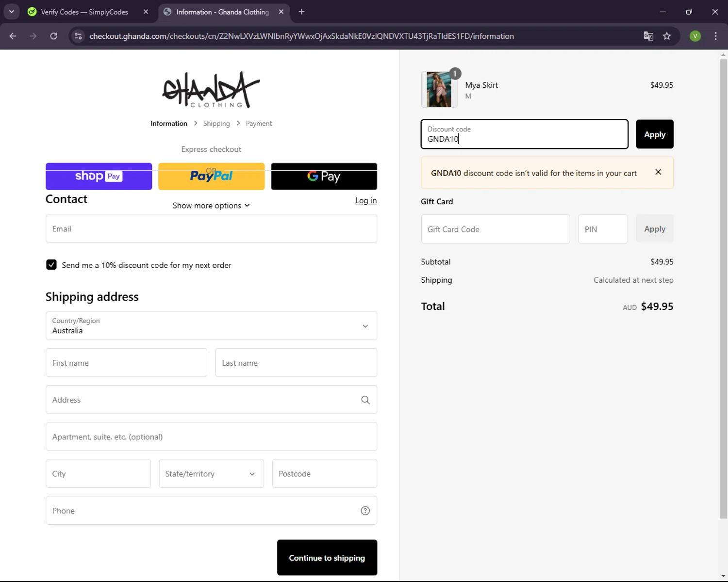Expand Show more options for express checkout
Screen dimensions: 728x582
tap(211, 206)
